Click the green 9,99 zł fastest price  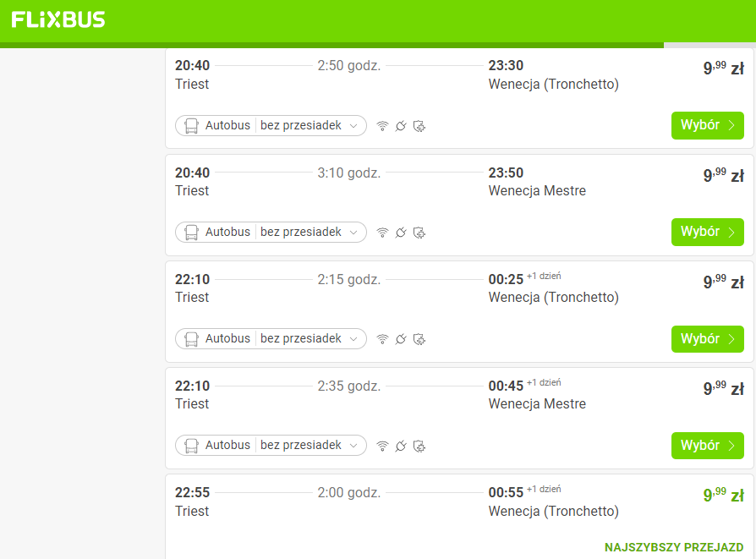[x=723, y=495]
